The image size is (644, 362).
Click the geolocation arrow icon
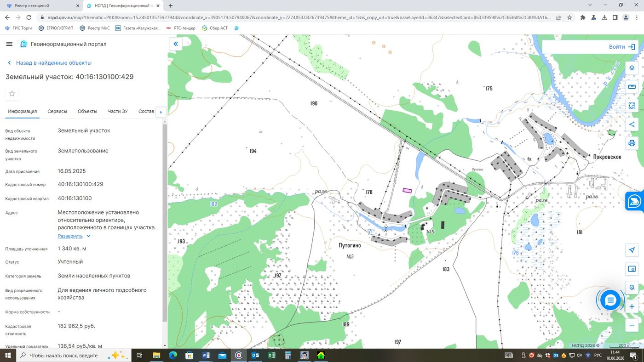coord(632,250)
